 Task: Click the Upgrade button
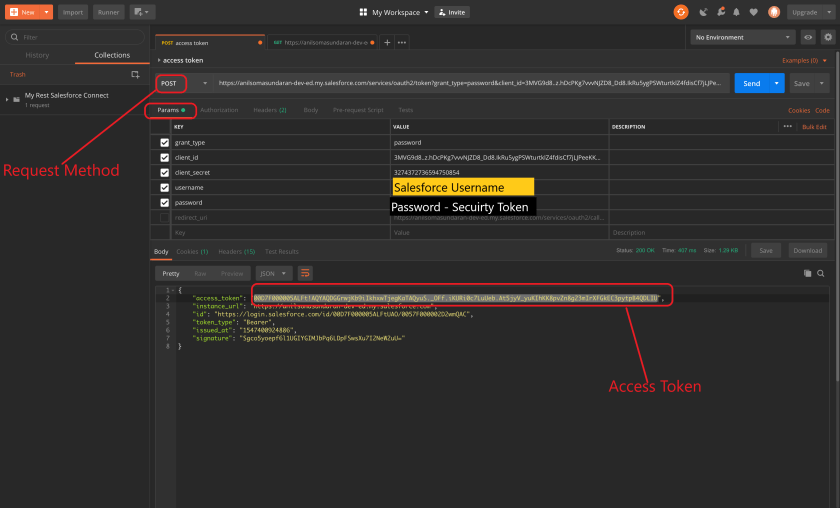pos(805,12)
